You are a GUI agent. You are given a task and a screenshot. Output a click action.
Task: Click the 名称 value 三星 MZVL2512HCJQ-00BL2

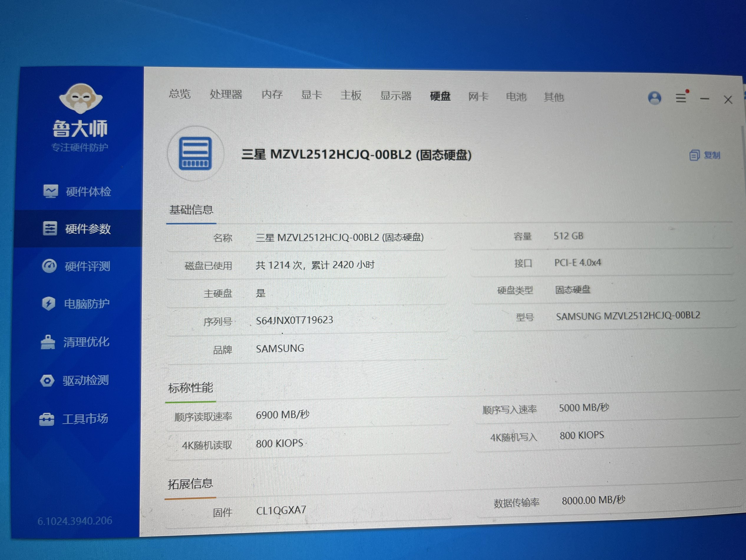(340, 238)
